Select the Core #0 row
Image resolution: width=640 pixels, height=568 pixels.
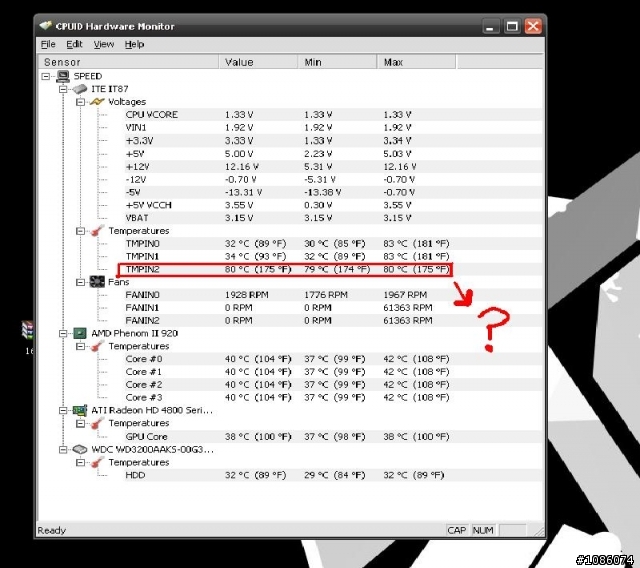[x=333, y=359]
